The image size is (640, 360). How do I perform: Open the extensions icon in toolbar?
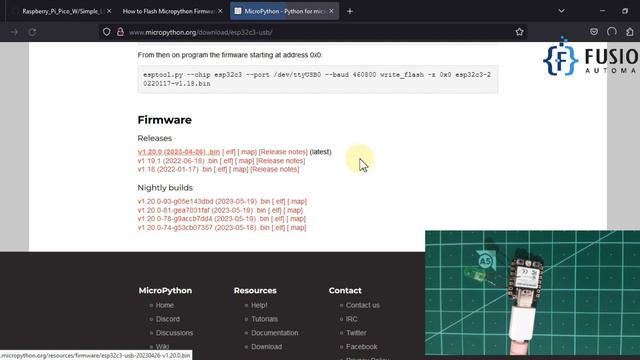point(630,32)
